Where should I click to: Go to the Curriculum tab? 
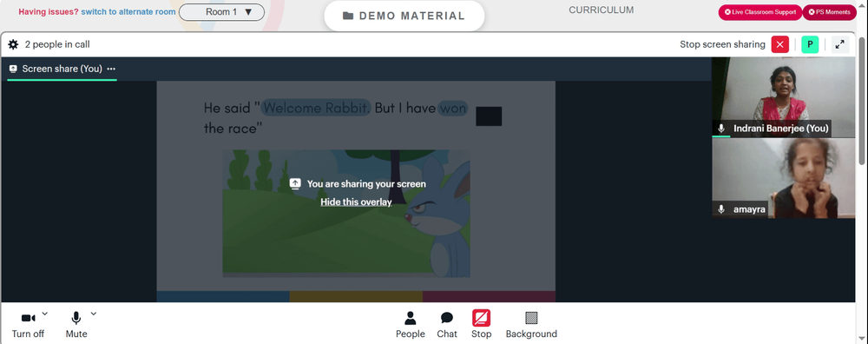(602, 10)
